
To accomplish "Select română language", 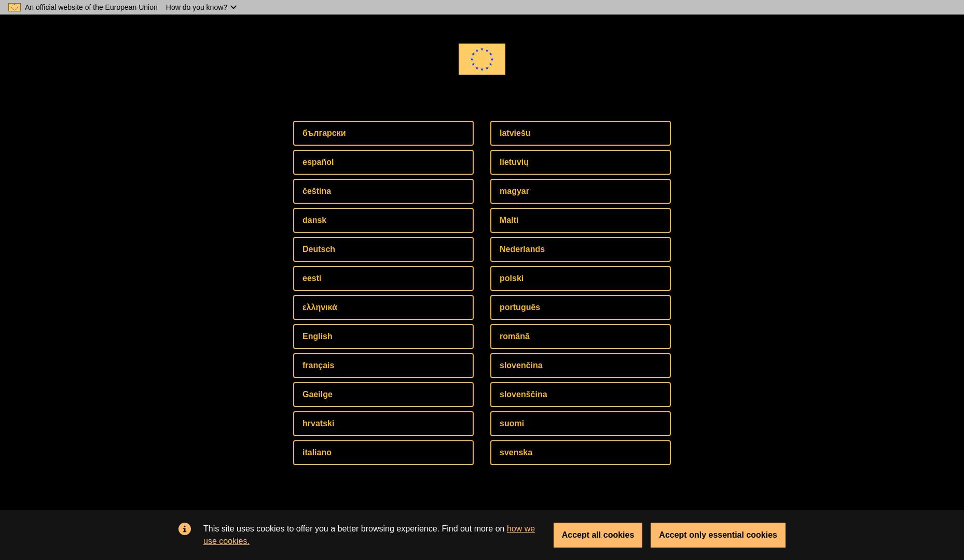I will tap(581, 337).
